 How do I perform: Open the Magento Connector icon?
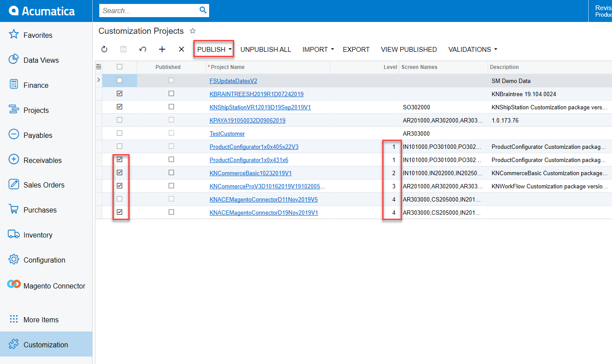14,285
